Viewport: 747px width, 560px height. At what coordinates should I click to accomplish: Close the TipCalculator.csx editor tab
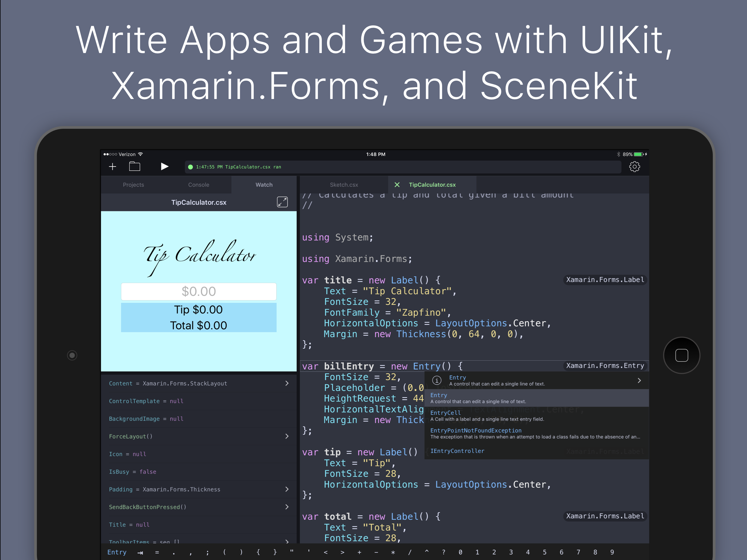pos(397,185)
